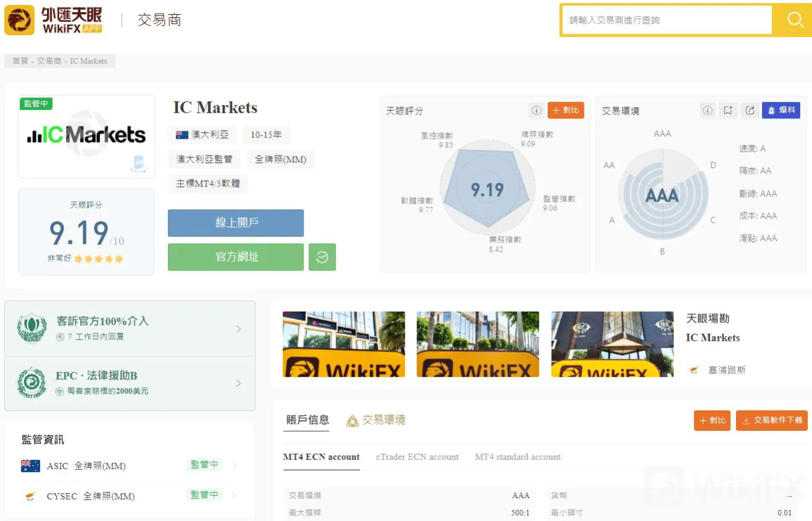Select the MT4 ECN account tab

tap(321, 457)
